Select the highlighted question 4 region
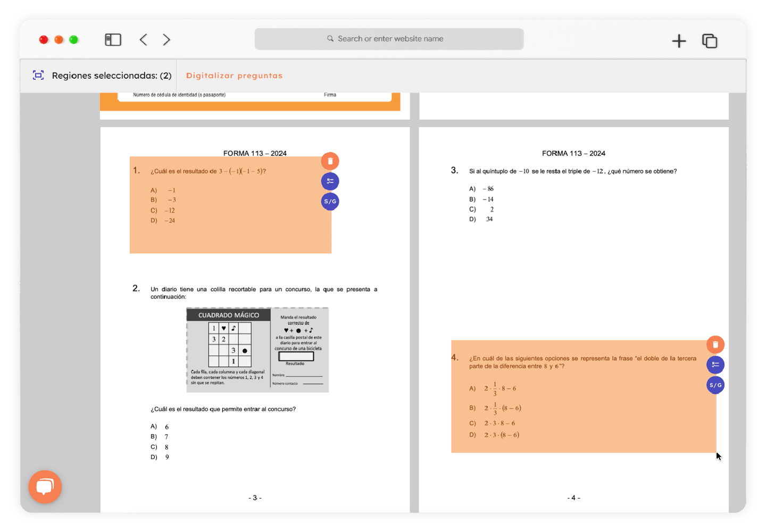Image resolution: width=766 pixels, height=532 pixels. click(584, 396)
